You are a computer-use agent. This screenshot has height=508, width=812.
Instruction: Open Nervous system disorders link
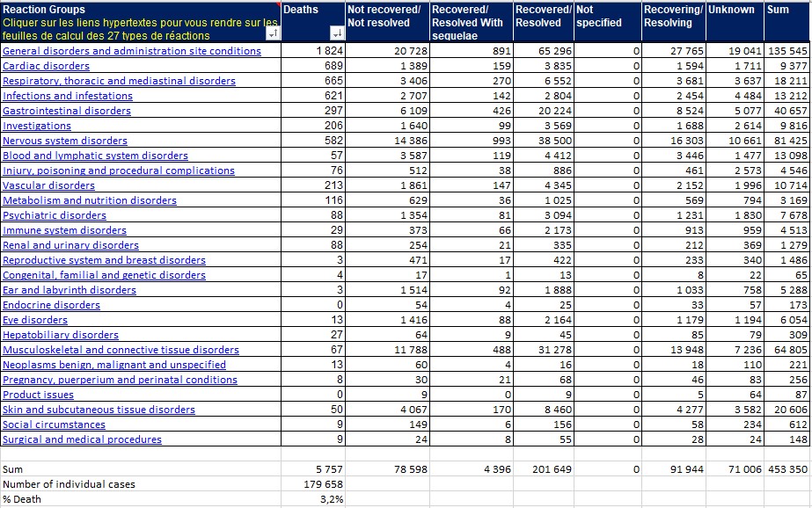pos(65,141)
